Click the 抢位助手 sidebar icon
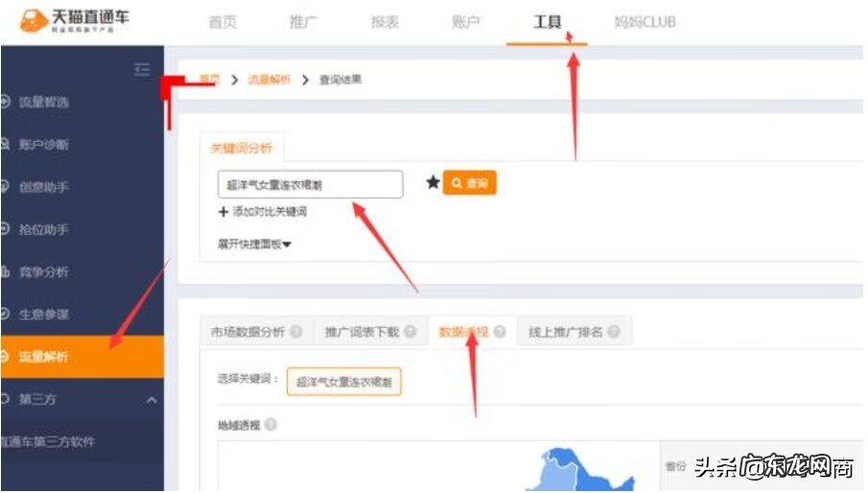868x493 pixels. pos(5,228)
